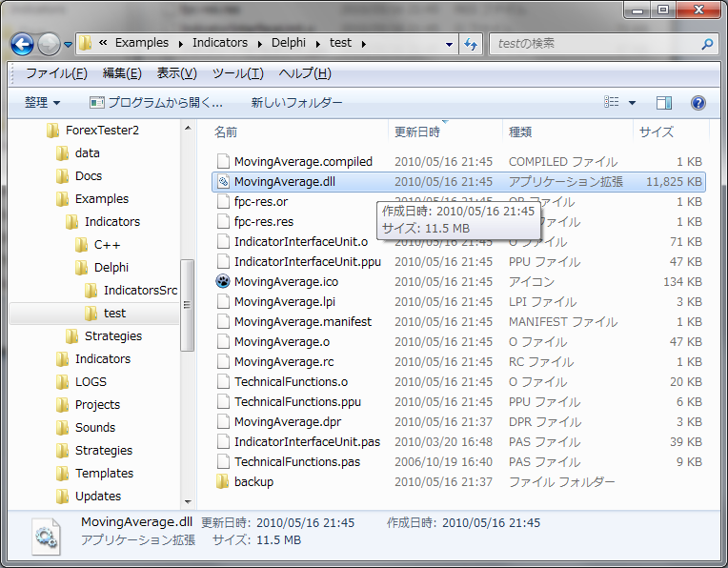Toggle the preview pane icon
The width and height of the screenshot is (728, 568).
click(x=664, y=102)
